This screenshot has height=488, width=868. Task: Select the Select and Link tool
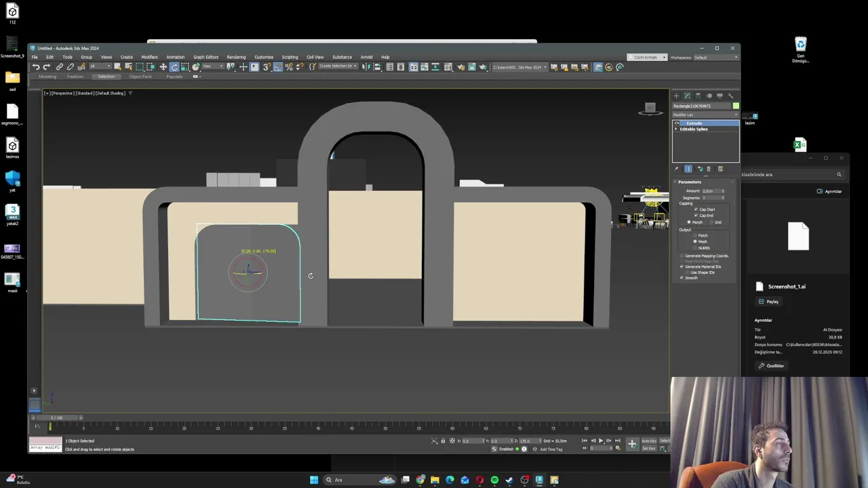[x=60, y=66]
